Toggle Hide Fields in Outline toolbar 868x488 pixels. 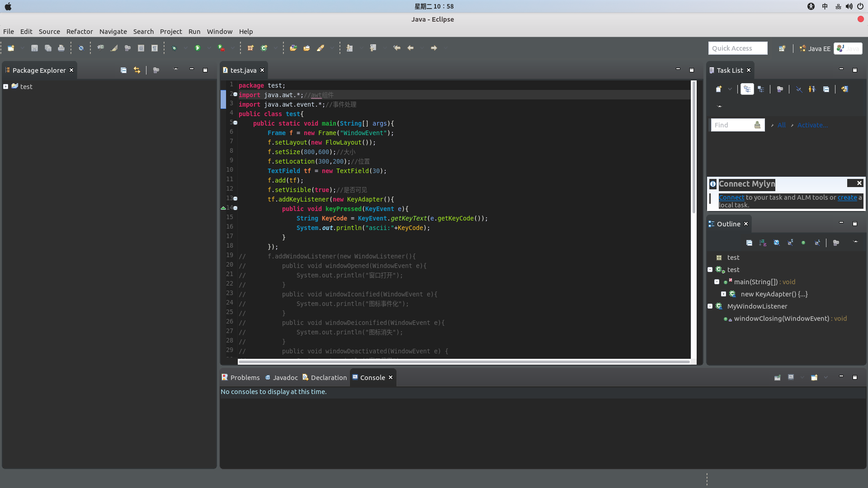point(777,243)
